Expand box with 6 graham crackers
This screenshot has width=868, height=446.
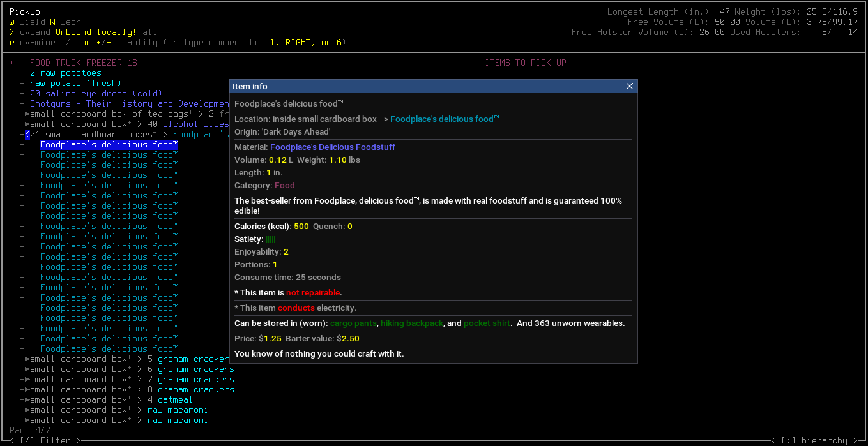tap(26, 369)
